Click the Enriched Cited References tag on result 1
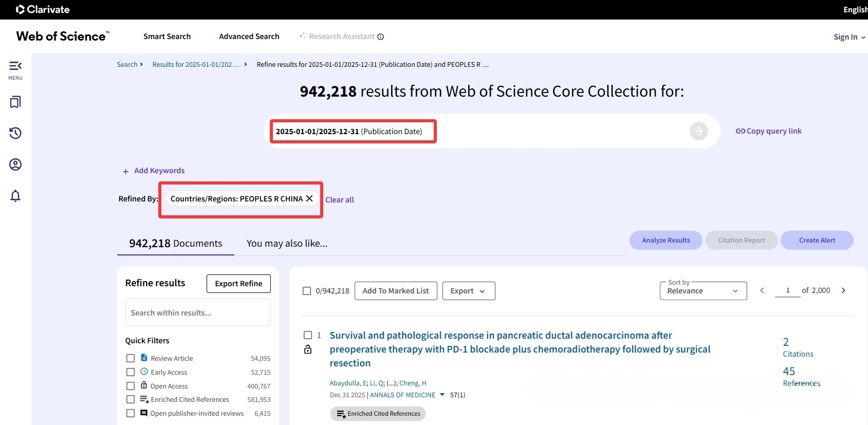 [x=378, y=414]
